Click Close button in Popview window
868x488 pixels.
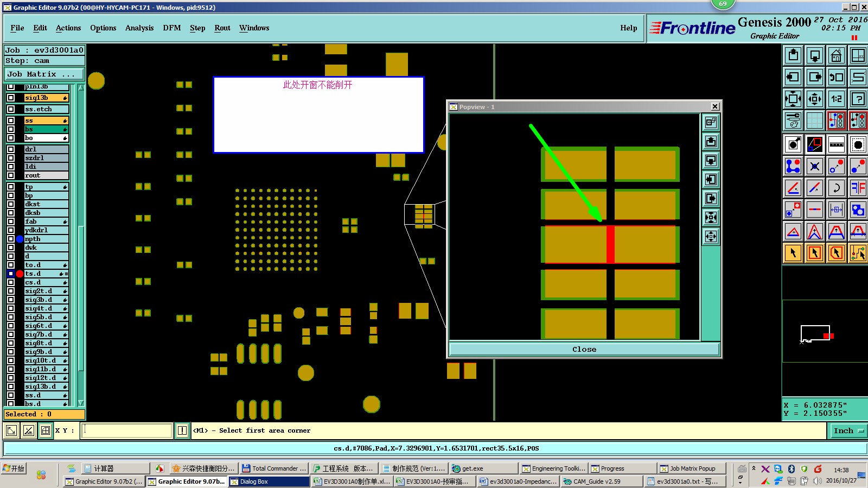pos(584,349)
